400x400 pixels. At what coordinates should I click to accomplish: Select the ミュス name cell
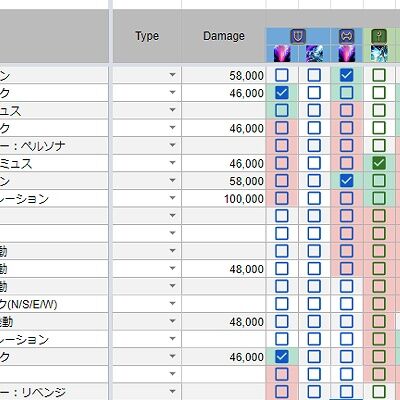point(54,163)
